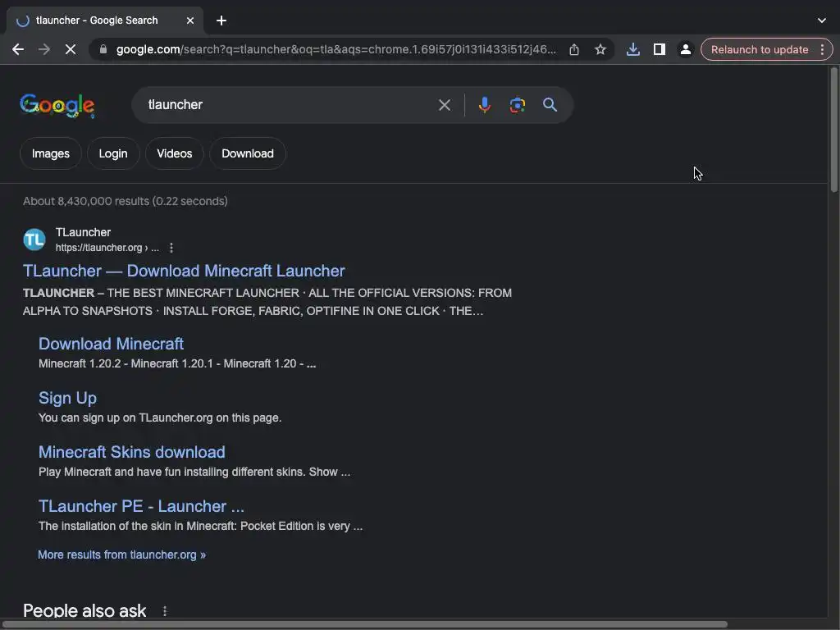840x630 pixels.
Task: Toggle the side panel icon
Action: [x=659, y=50]
